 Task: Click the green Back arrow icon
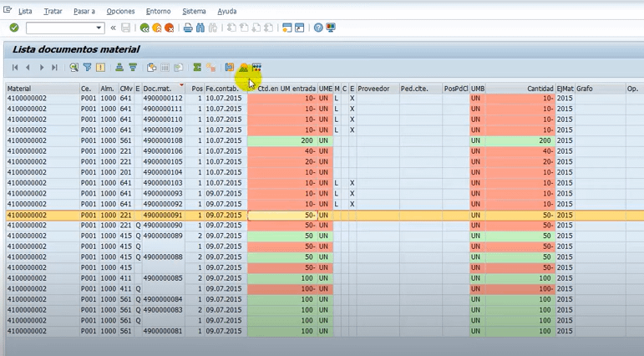(145, 28)
